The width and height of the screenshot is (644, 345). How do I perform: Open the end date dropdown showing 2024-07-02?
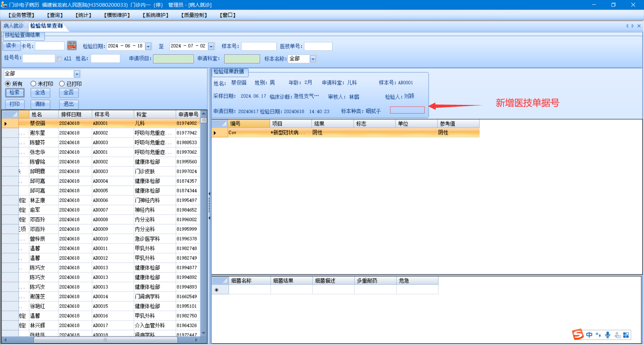pyautogui.click(x=211, y=46)
